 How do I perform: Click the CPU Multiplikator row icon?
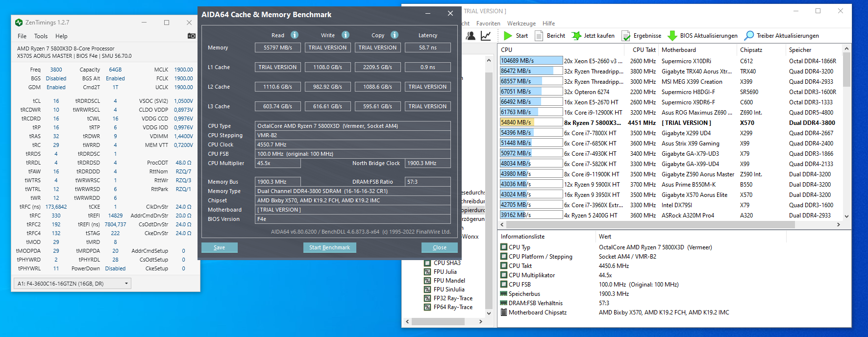click(x=503, y=275)
